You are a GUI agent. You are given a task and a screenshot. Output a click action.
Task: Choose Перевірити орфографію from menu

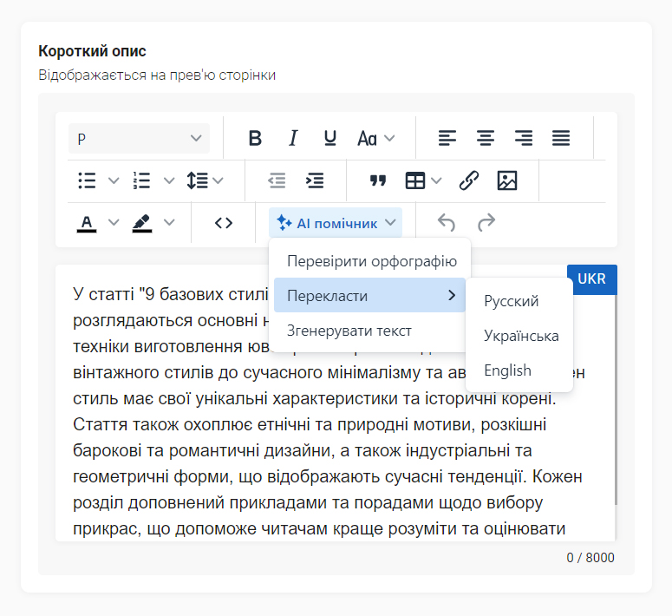pyautogui.click(x=372, y=261)
